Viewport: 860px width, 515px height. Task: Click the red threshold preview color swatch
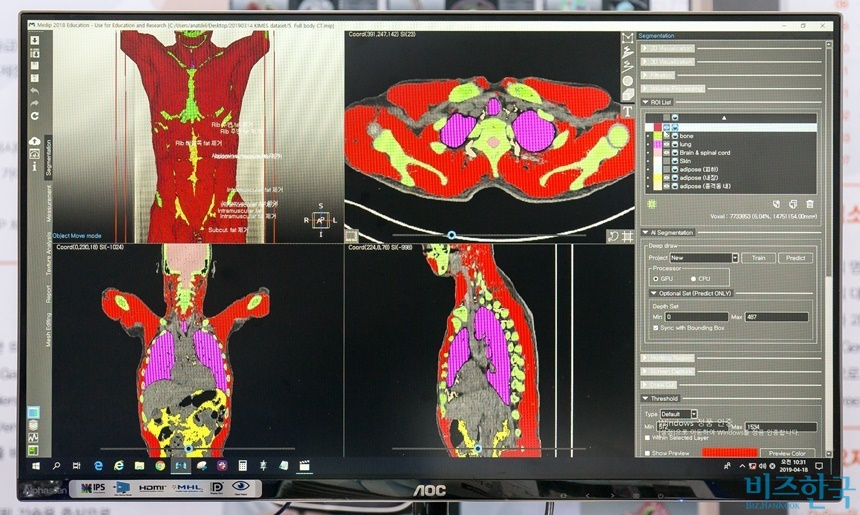click(x=728, y=452)
